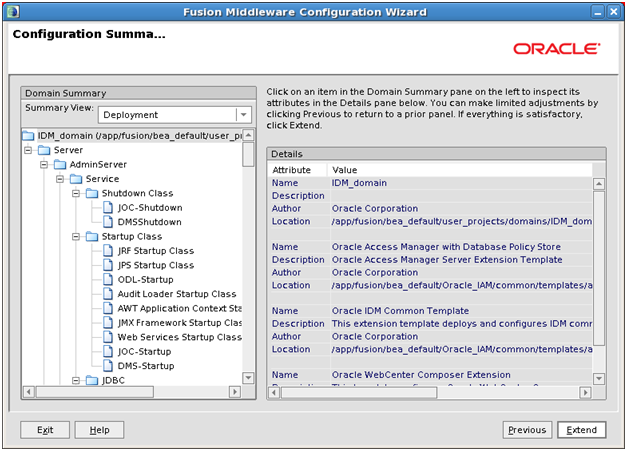Screen dimensions: 627x451
Task: Click the JOC-Shutdown document icon
Action: click(108, 208)
